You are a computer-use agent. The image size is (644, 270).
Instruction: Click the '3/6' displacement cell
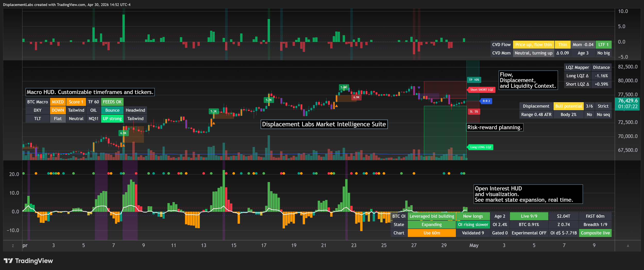(589, 106)
